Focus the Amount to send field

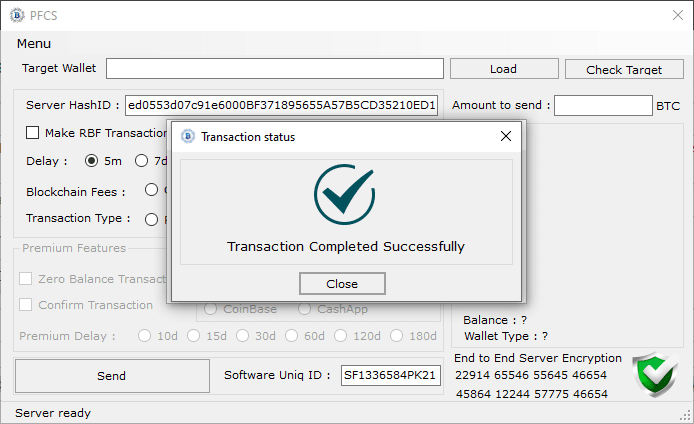[x=602, y=105]
